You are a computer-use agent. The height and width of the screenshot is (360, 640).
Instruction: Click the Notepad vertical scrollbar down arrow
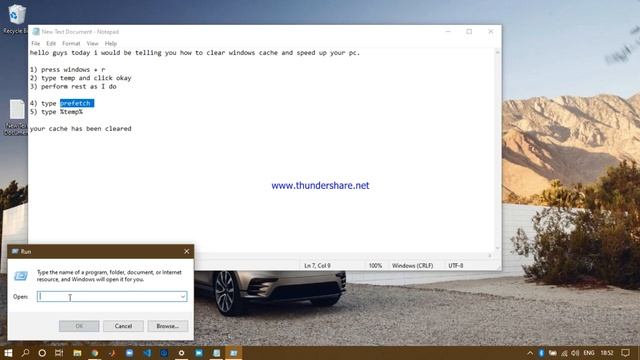pyautogui.click(x=498, y=248)
